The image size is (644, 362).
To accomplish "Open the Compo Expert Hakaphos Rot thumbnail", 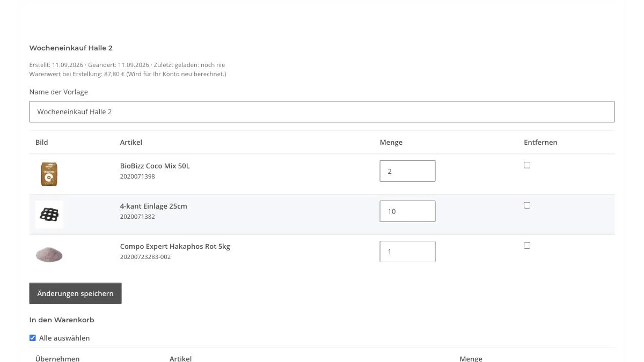I will (x=49, y=254).
